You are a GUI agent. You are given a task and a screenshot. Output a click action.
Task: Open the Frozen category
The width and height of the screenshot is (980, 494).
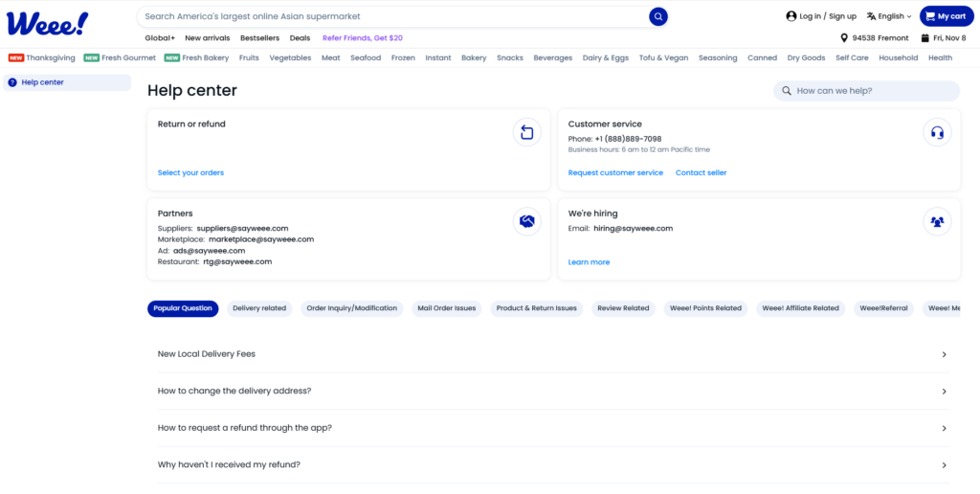point(403,58)
